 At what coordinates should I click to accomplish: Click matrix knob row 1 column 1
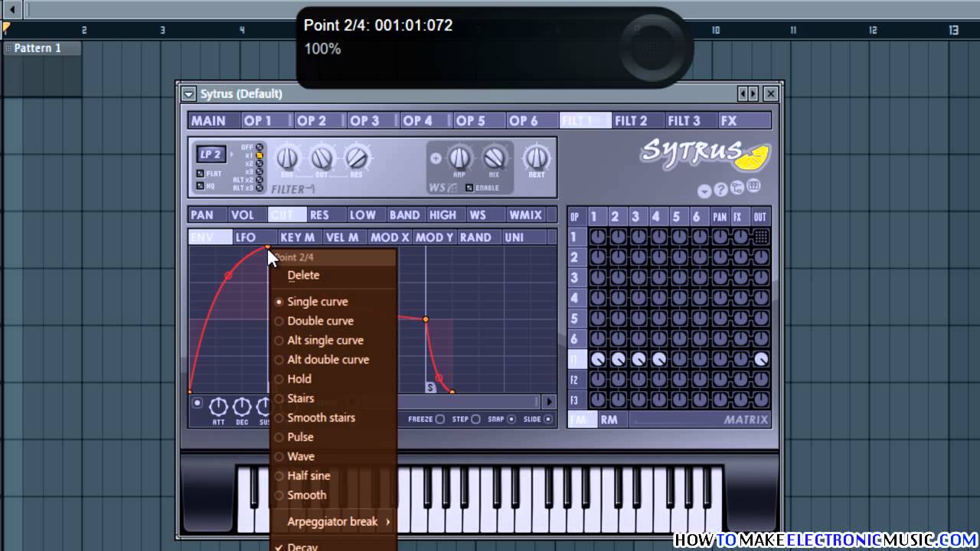[x=598, y=237]
